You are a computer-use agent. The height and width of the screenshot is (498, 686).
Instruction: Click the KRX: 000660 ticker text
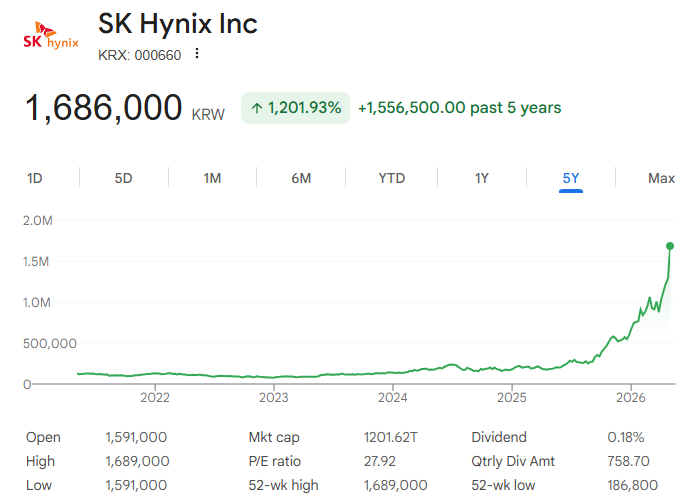(x=140, y=55)
